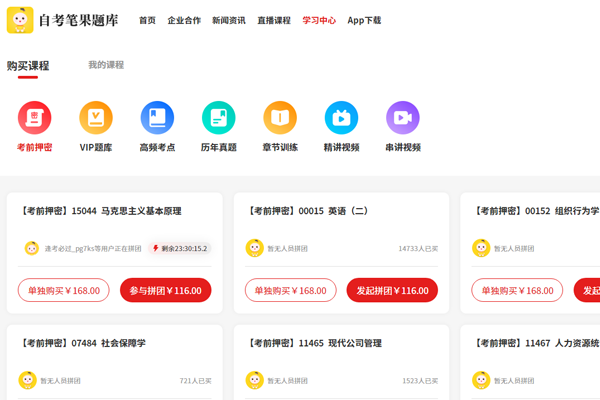Click the group-buy user avatar on 马克思主义基本原理
600x400 pixels.
click(31, 248)
